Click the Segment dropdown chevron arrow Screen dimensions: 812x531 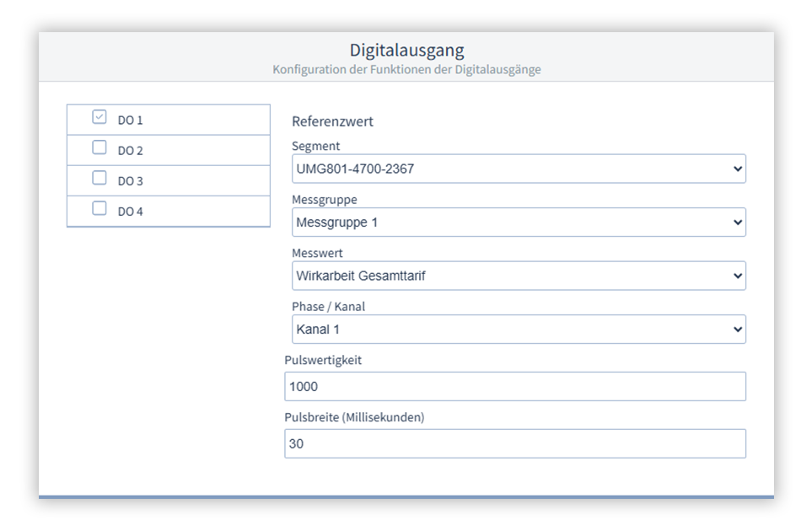click(739, 169)
